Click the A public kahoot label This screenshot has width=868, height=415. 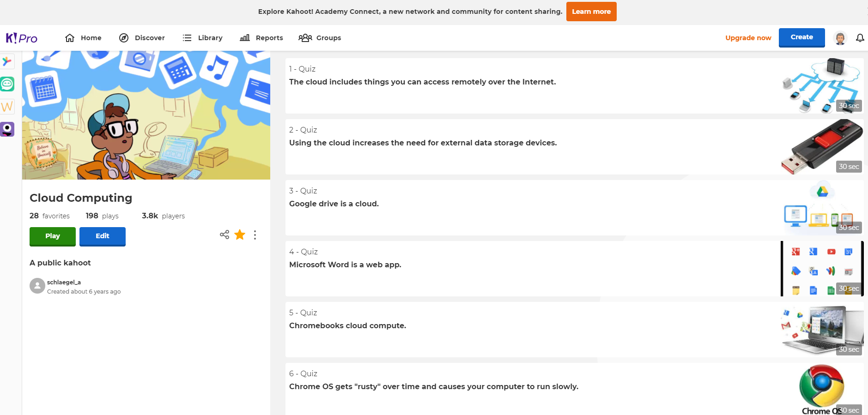[60, 263]
